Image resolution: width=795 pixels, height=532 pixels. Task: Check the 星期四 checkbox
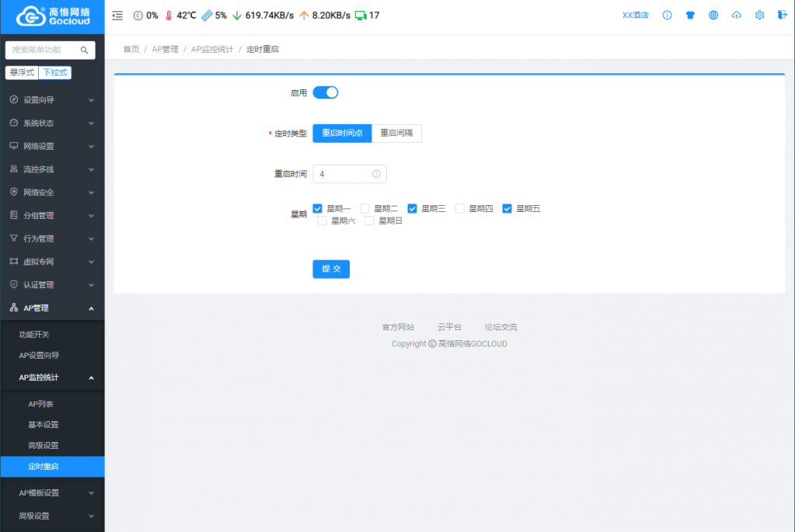point(460,208)
